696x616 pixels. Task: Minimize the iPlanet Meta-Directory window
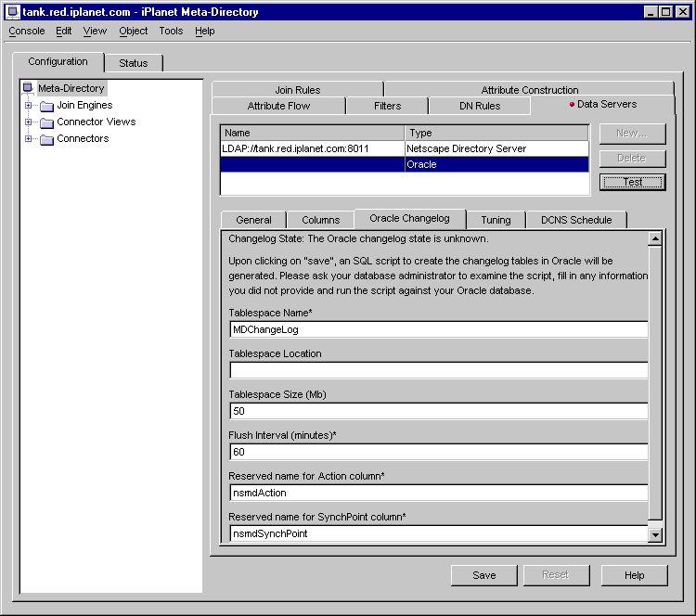651,12
